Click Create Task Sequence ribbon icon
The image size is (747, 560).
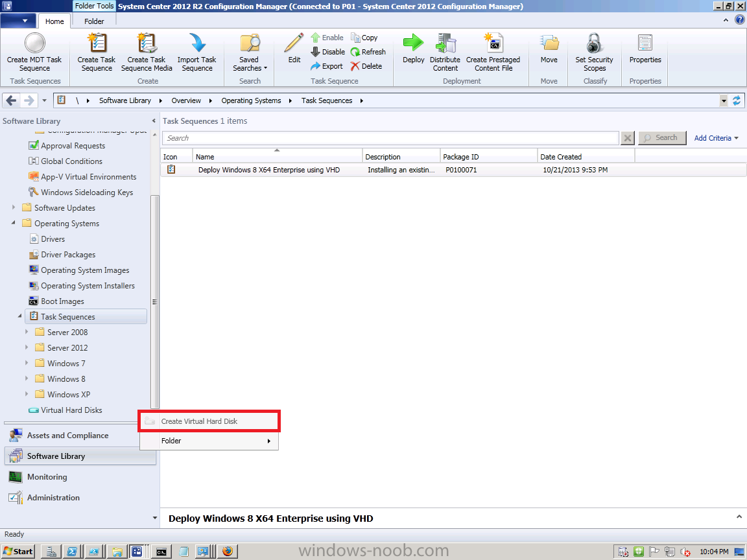click(97, 43)
